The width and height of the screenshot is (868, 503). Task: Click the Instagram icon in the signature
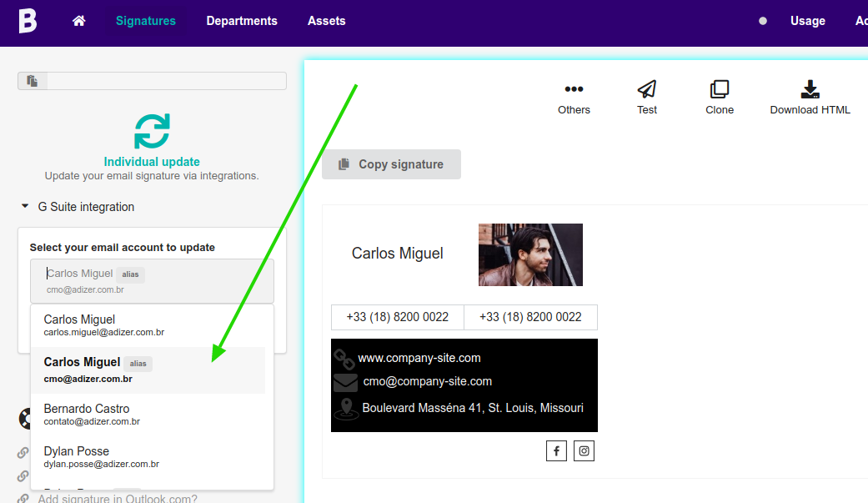tap(584, 450)
